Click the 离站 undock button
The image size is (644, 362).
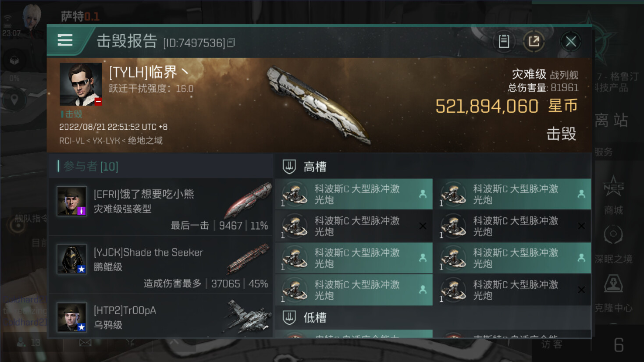(x=612, y=120)
